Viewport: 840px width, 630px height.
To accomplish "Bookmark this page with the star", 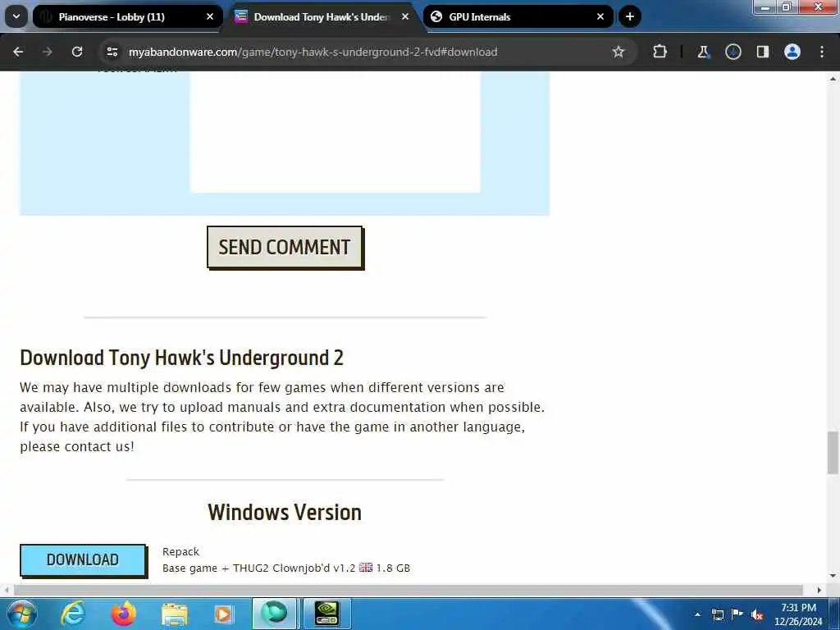I will [619, 52].
